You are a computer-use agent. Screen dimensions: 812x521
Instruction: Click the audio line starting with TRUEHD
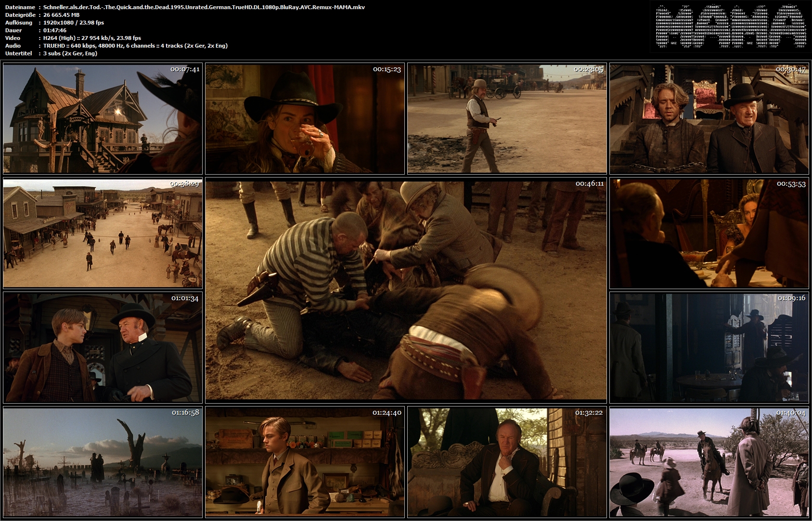135,46
